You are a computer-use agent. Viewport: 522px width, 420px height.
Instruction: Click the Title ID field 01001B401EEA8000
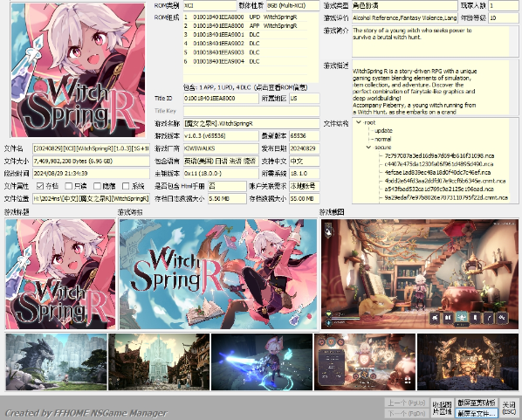(221, 99)
